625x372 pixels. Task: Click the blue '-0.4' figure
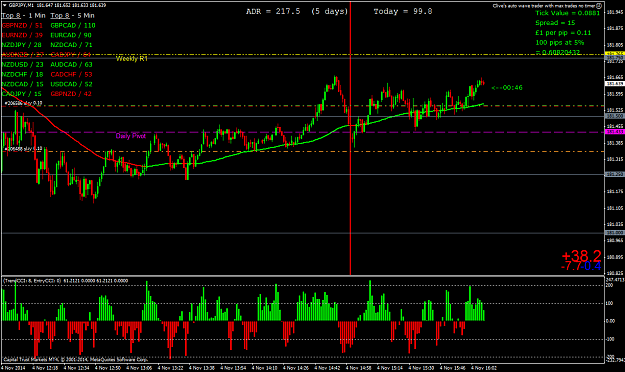tap(590, 266)
